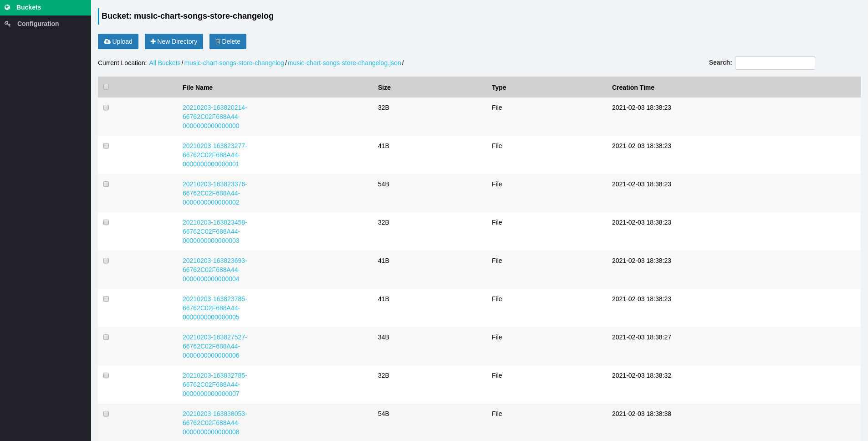Open file 20210203-163820214 ending in 0000
868x441 pixels.
coord(214,117)
